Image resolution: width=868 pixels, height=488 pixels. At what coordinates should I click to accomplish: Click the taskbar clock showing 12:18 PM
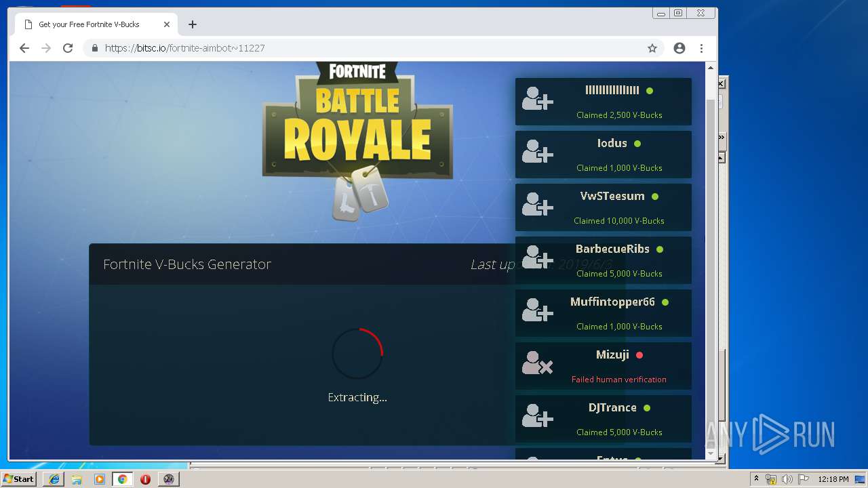[833, 479]
